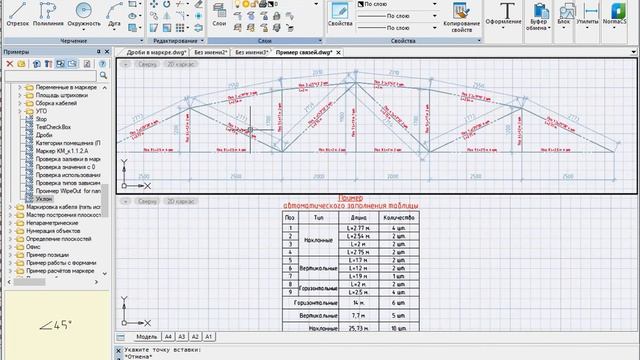Click the Слои layers manager icon

coord(219,15)
